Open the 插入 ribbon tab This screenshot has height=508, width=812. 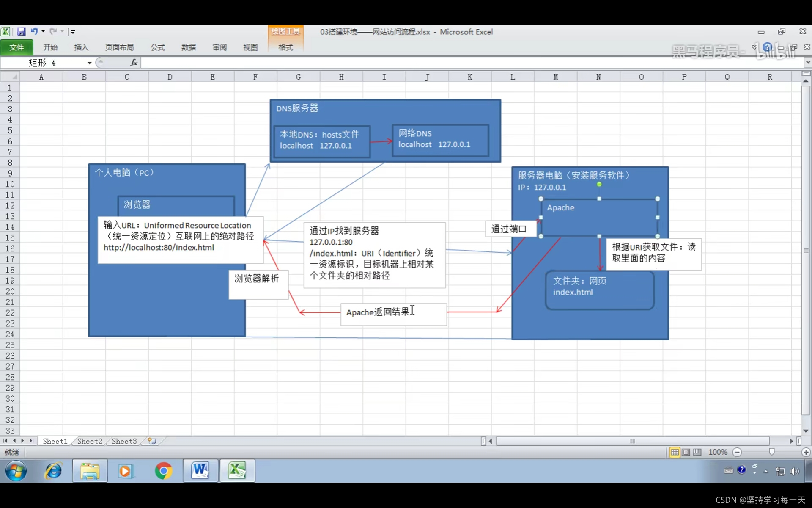click(81, 47)
